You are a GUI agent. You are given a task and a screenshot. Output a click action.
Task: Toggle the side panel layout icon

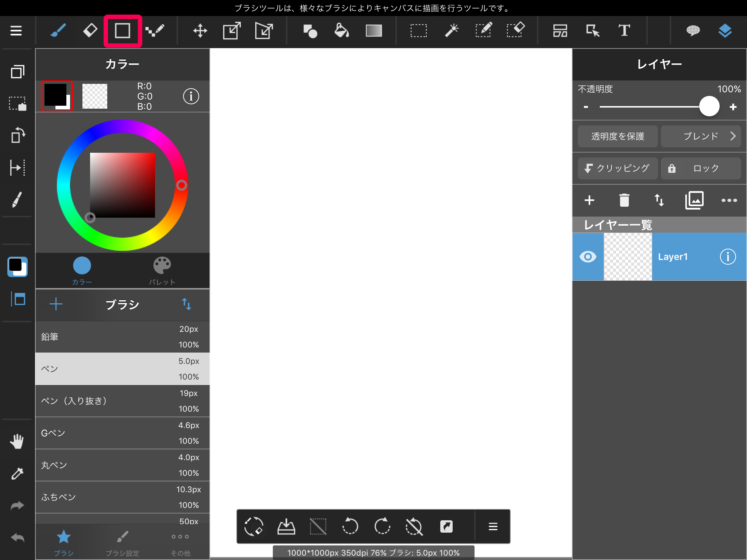(x=18, y=299)
